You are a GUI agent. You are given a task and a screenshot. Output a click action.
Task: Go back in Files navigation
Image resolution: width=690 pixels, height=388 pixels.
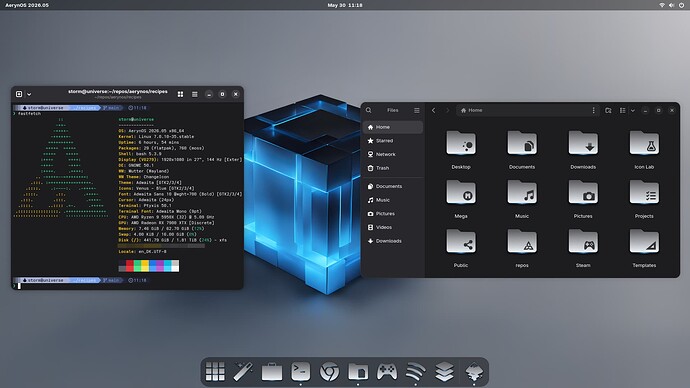click(x=433, y=110)
